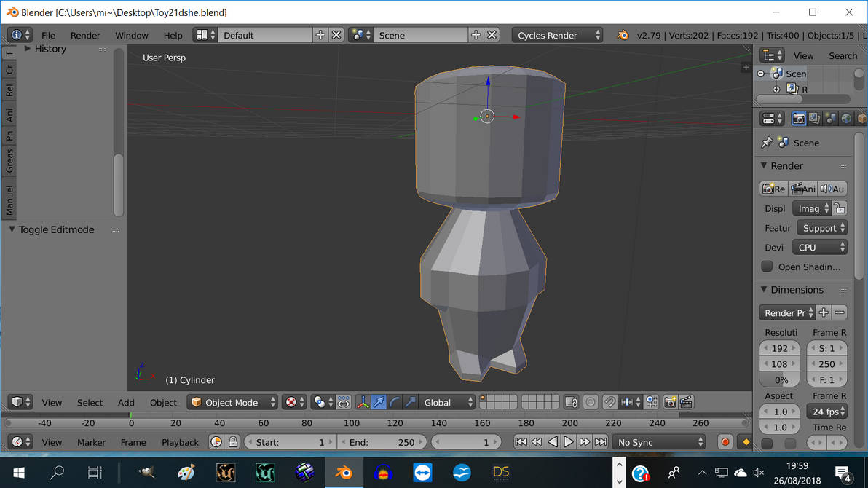The image size is (868, 488).
Task: Switch to Scene properties tab
Action: tap(830, 119)
